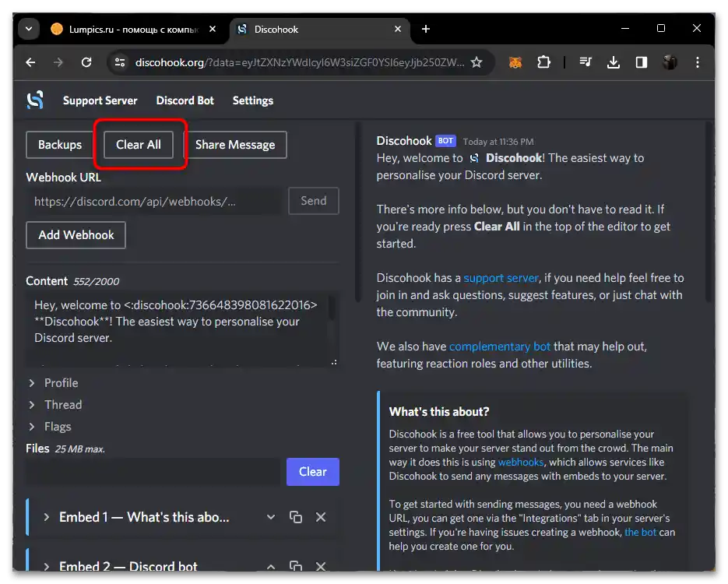
Task: Duplicate Embed 2 with copy icon
Action: point(296,566)
